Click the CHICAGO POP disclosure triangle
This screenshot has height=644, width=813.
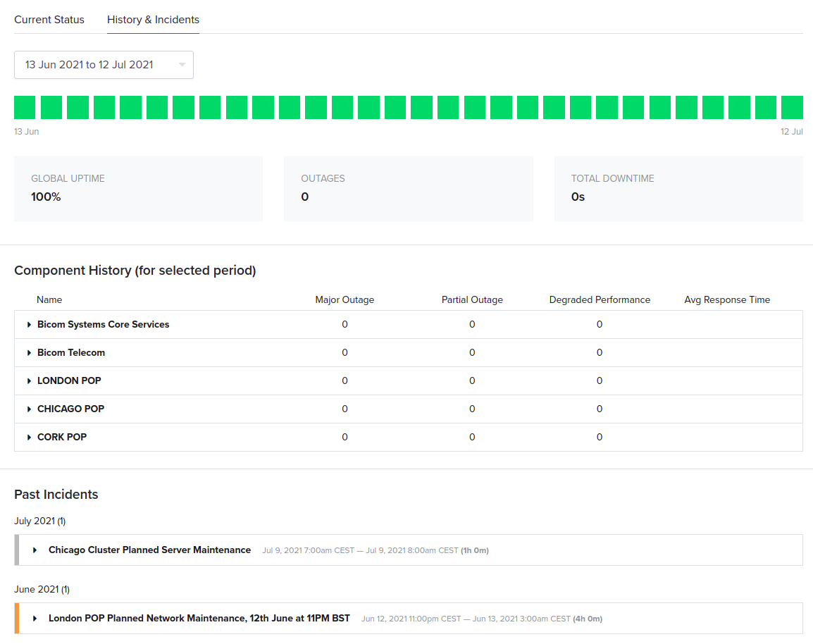coord(27,409)
